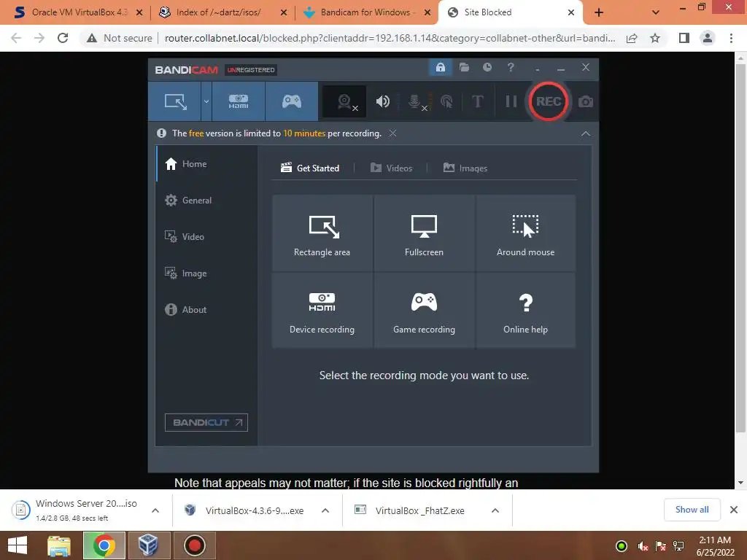
Task: Expand VirtualBox-4.3.6 exe download options
Action: coord(325,510)
